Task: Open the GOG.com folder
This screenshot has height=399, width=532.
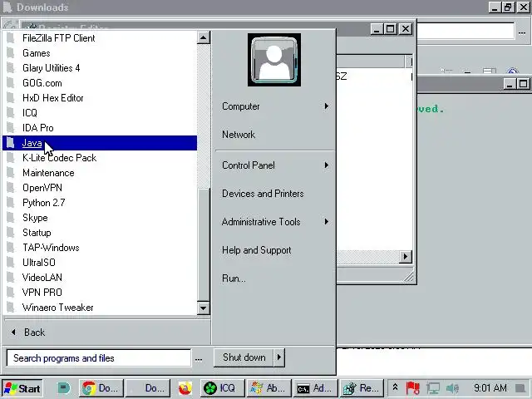Action: 100,83
